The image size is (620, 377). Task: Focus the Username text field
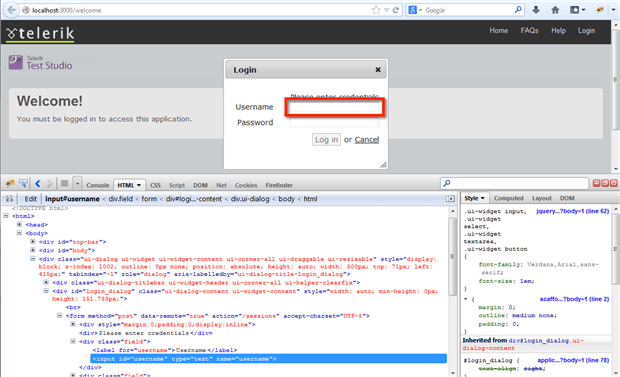pyautogui.click(x=334, y=107)
